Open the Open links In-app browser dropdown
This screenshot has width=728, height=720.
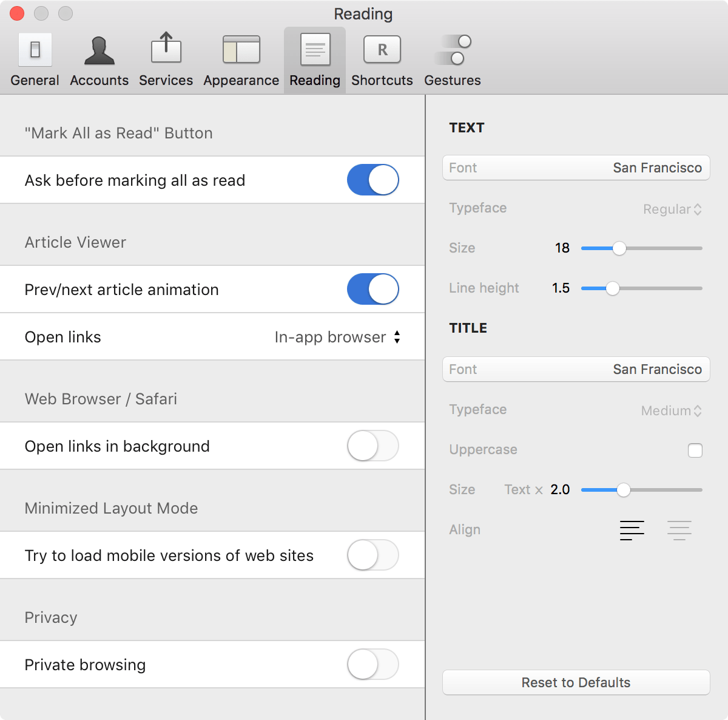tap(337, 337)
